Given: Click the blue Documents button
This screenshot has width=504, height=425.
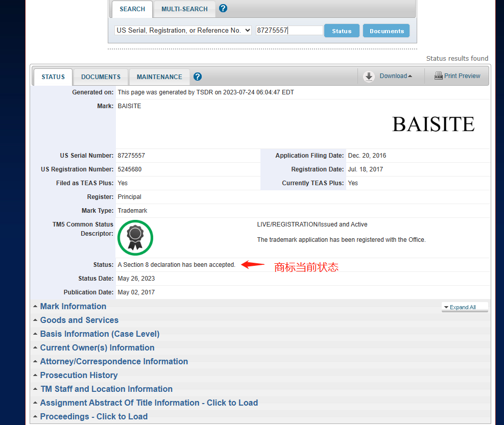Looking at the screenshot, I should coord(387,31).
